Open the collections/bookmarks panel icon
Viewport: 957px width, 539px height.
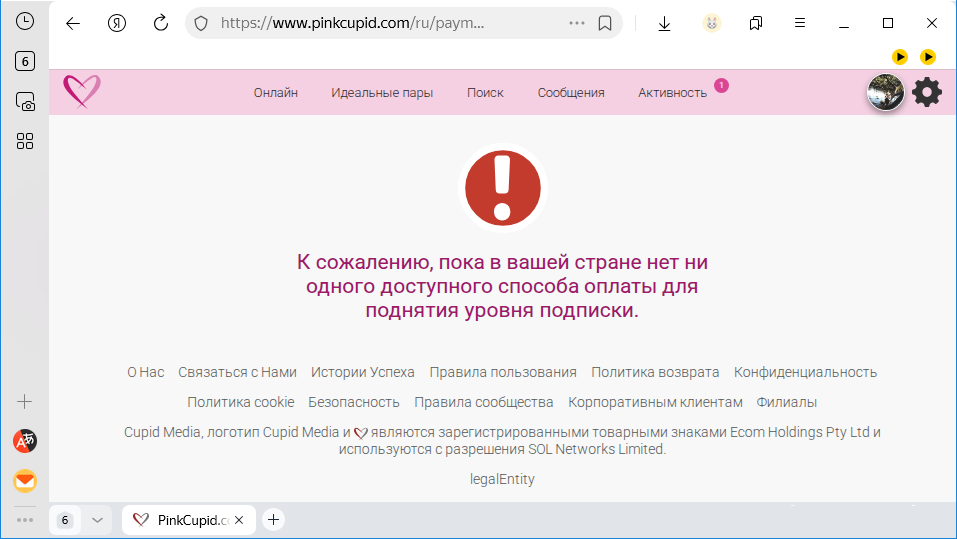click(x=756, y=23)
